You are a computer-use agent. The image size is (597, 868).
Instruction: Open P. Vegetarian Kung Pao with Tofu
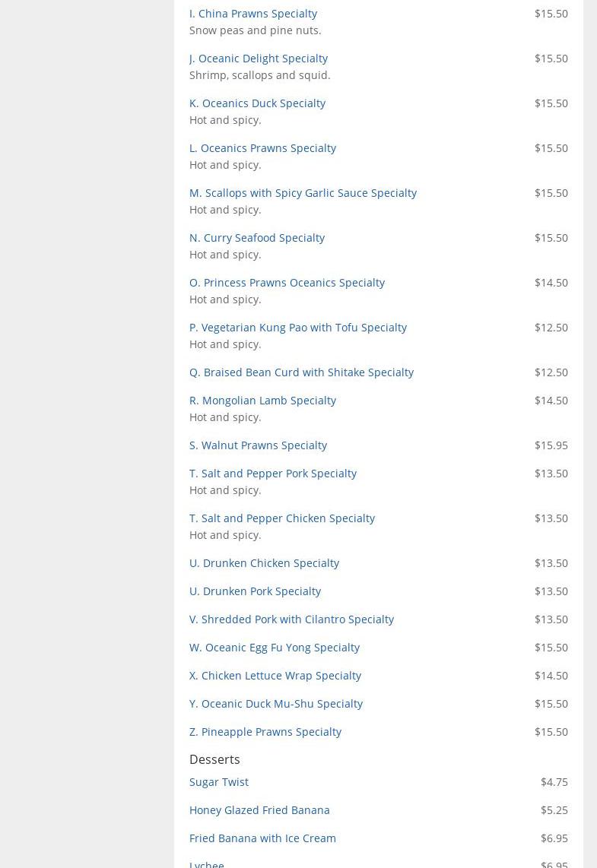[297, 327]
